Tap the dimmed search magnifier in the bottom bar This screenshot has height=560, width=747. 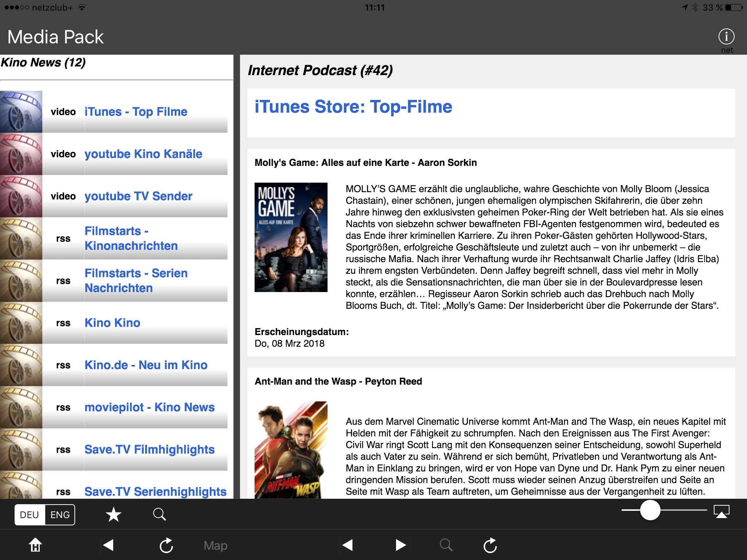click(x=446, y=545)
